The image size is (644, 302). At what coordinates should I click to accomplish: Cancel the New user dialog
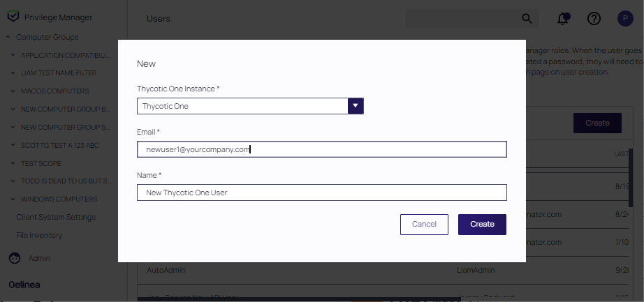pyautogui.click(x=424, y=224)
